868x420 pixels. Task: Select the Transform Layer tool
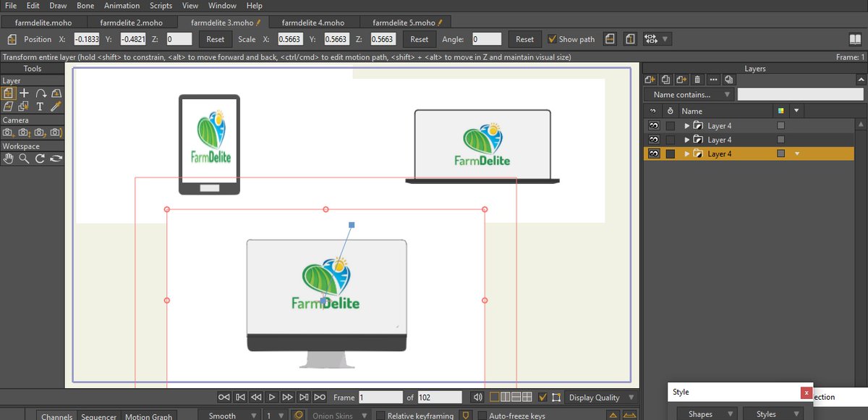coord(8,93)
